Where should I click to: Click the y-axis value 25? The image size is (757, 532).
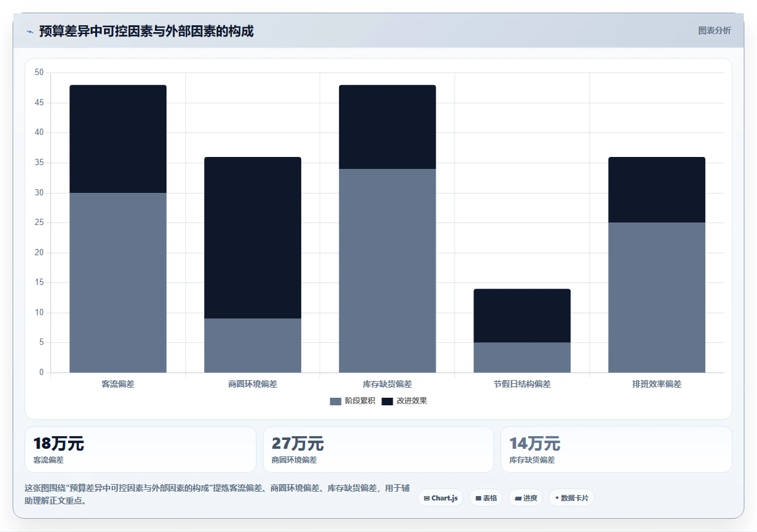39,223
